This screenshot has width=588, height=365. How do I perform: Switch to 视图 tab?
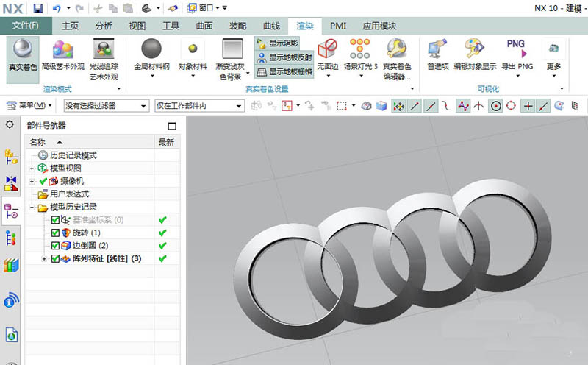137,26
